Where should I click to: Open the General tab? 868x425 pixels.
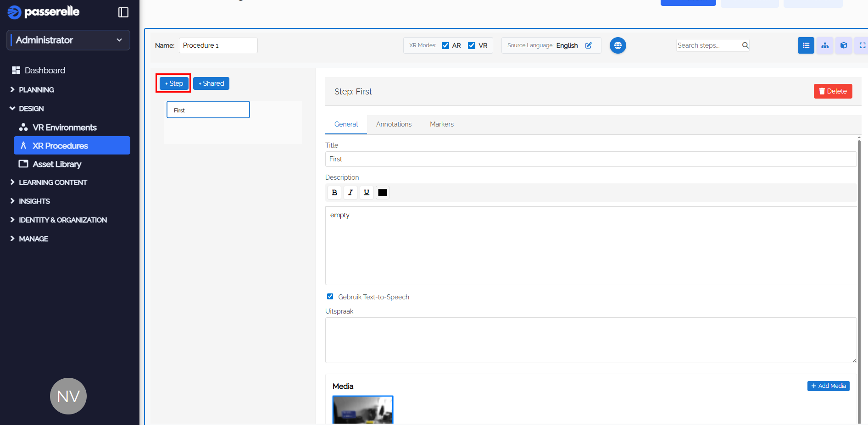coord(346,124)
